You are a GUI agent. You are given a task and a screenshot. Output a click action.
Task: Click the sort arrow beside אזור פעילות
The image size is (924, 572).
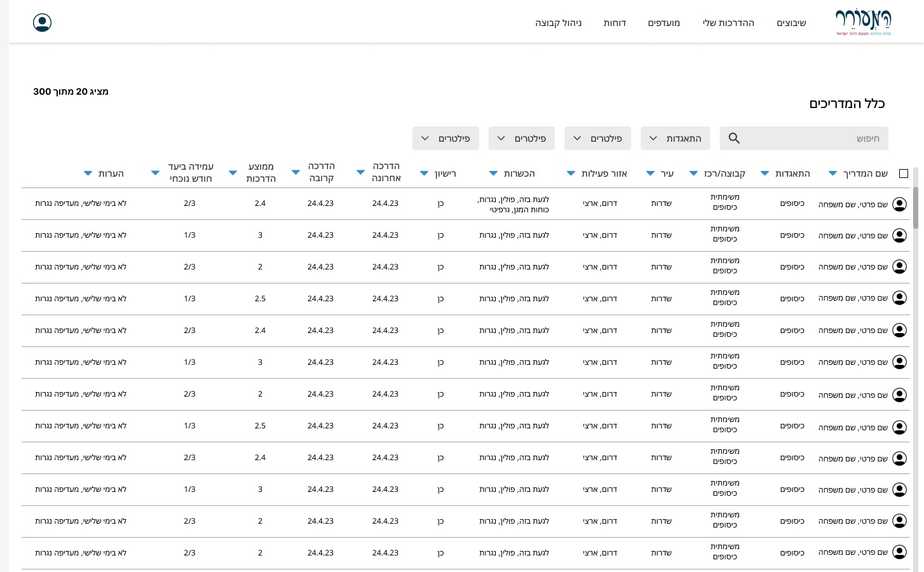pos(571,174)
